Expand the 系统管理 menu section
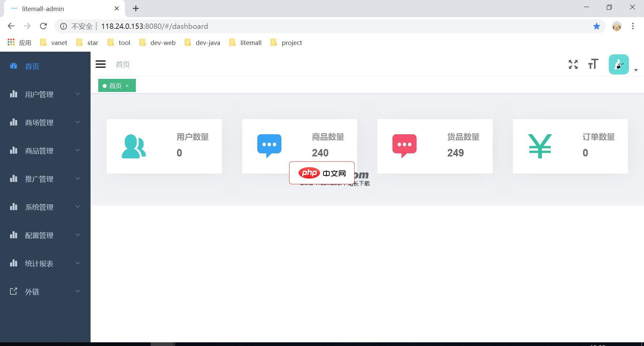 39,207
